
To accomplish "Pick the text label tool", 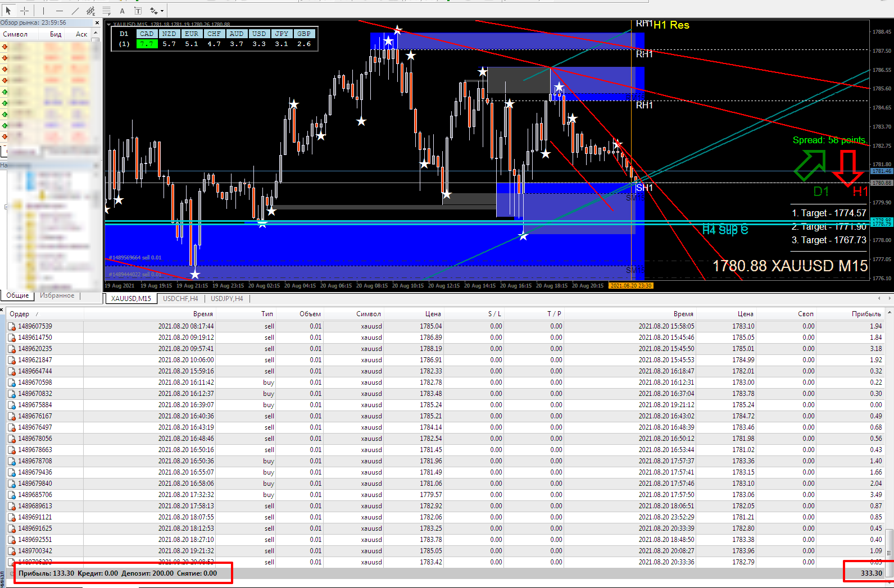I will 138,11.
